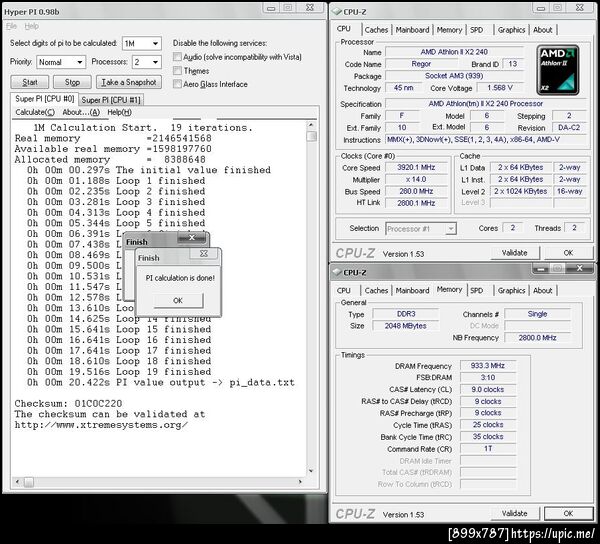Open Graphics tab in bottom CPU-Z
Screen dimensions: 600x544
[x=511, y=290]
